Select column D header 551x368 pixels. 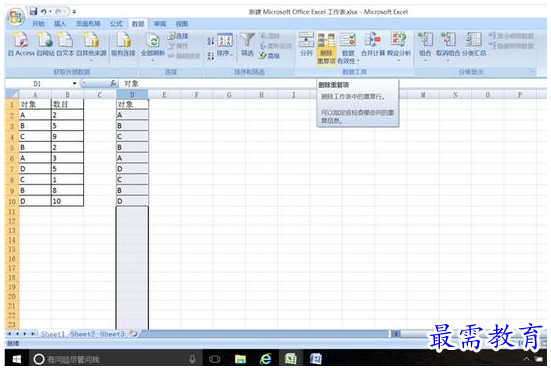[x=132, y=95]
